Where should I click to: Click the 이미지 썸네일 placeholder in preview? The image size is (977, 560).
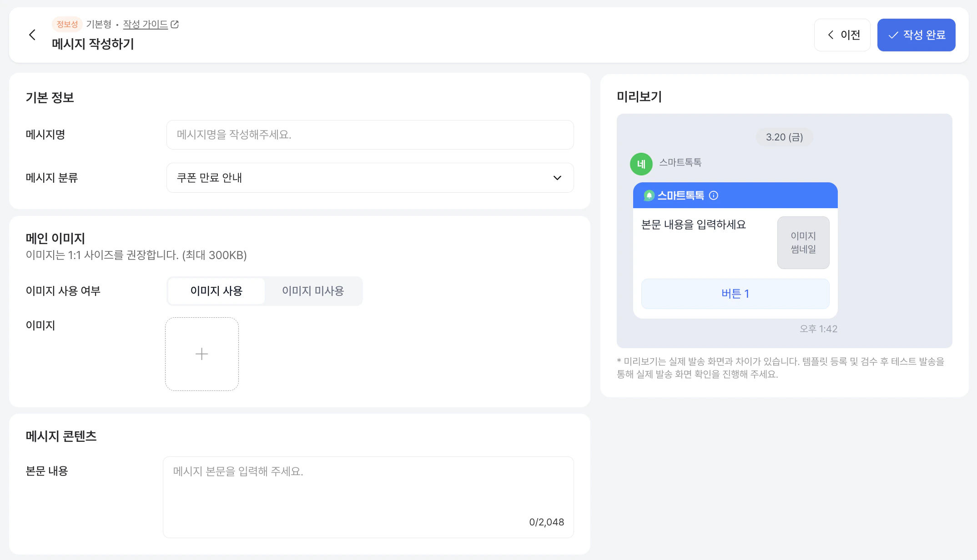pyautogui.click(x=803, y=243)
